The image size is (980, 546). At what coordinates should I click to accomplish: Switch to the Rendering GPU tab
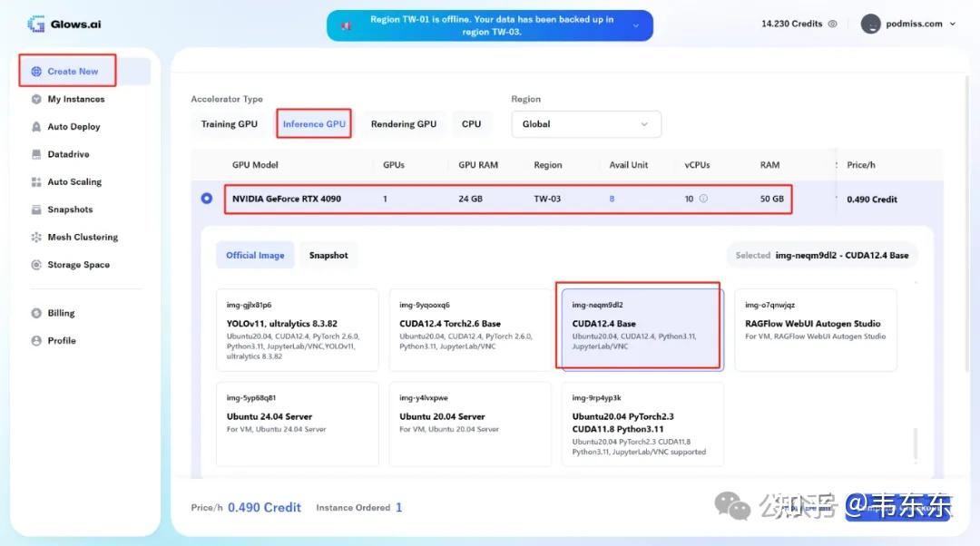coord(403,123)
